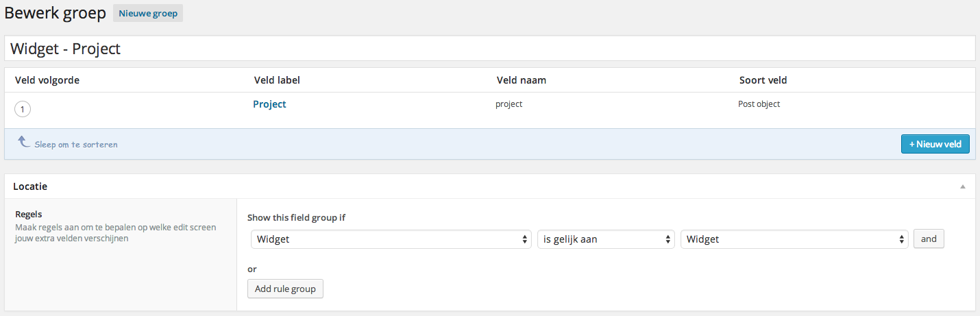Click the Add rule group button
The image size is (980, 316).
285,289
